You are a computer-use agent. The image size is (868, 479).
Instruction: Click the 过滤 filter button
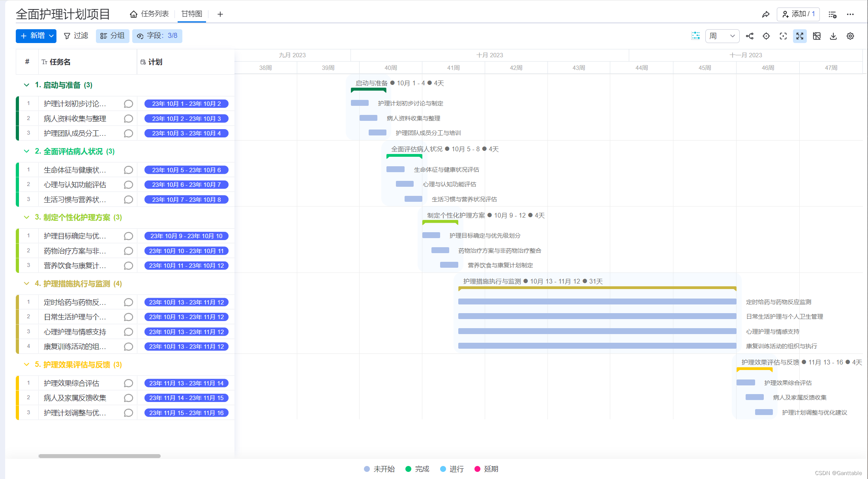point(76,36)
